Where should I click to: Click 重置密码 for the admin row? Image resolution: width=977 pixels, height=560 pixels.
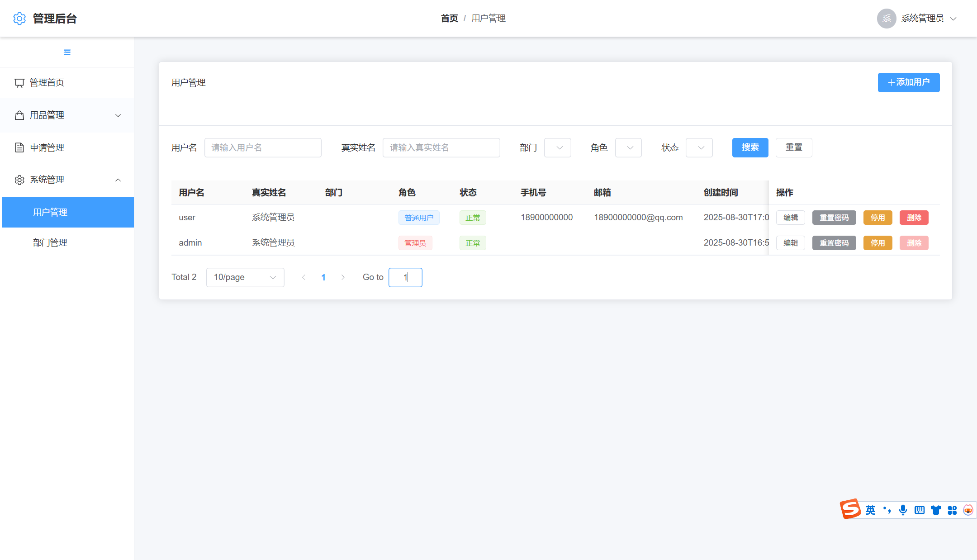pyautogui.click(x=834, y=243)
